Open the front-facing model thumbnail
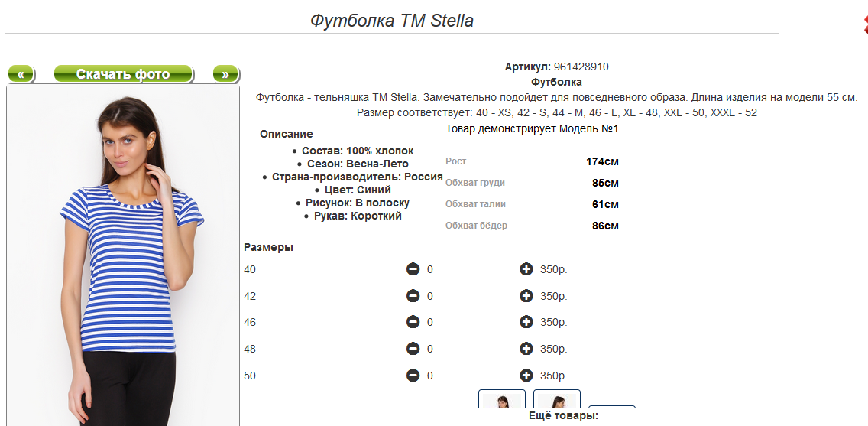 pyautogui.click(x=501, y=400)
